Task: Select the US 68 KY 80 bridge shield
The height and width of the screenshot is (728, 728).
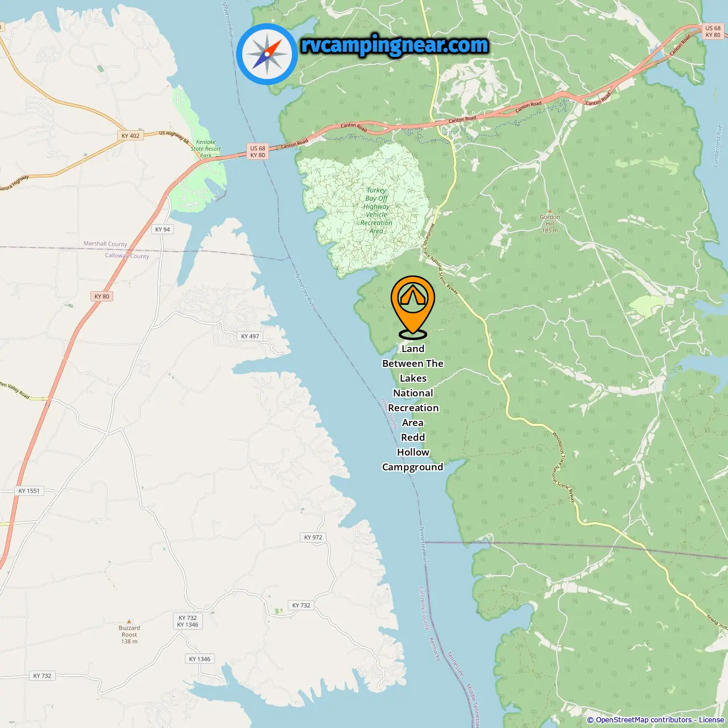Action: (x=258, y=151)
